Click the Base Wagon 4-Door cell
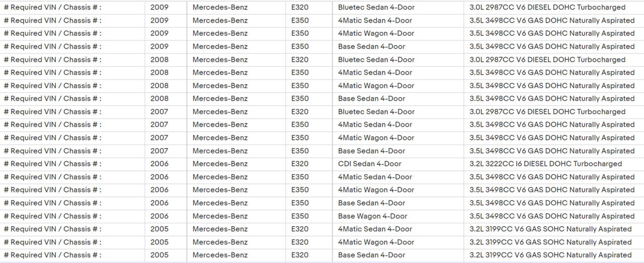The image size is (644, 263). coord(372,216)
